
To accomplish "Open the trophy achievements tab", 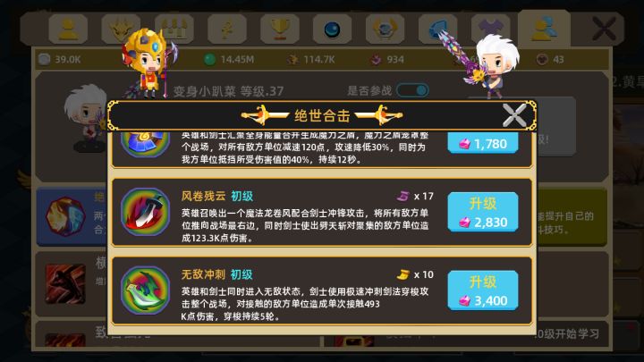I will click(280, 29).
